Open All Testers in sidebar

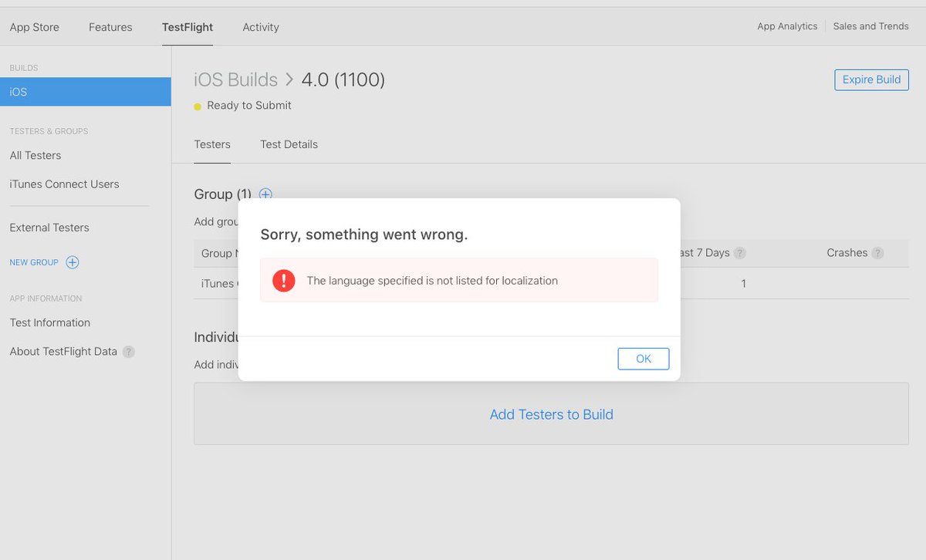(35, 155)
